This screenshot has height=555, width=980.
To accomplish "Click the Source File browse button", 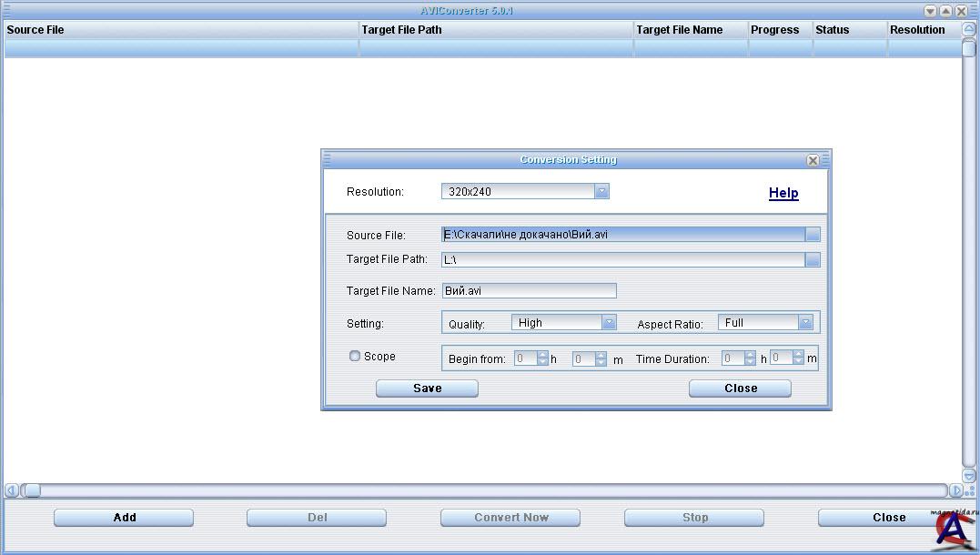I will coord(813,235).
